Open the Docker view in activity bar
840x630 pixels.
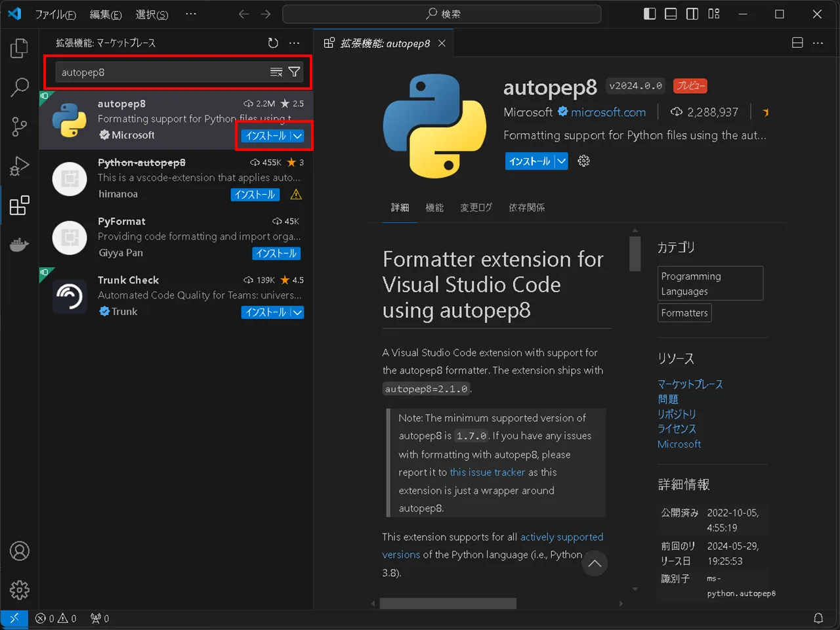click(20, 245)
